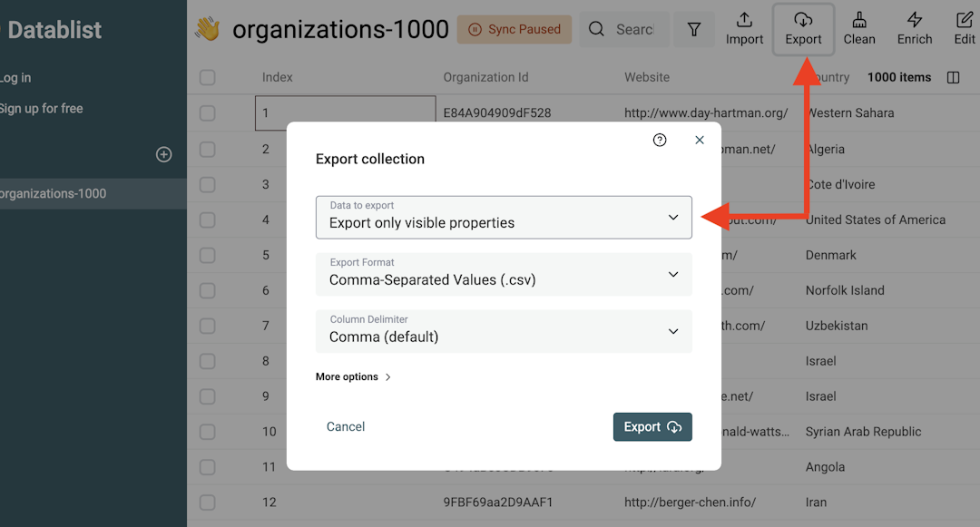Click the Edit icon
The width and height of the screenshot is (980, 527).
(x=964, y=29)
